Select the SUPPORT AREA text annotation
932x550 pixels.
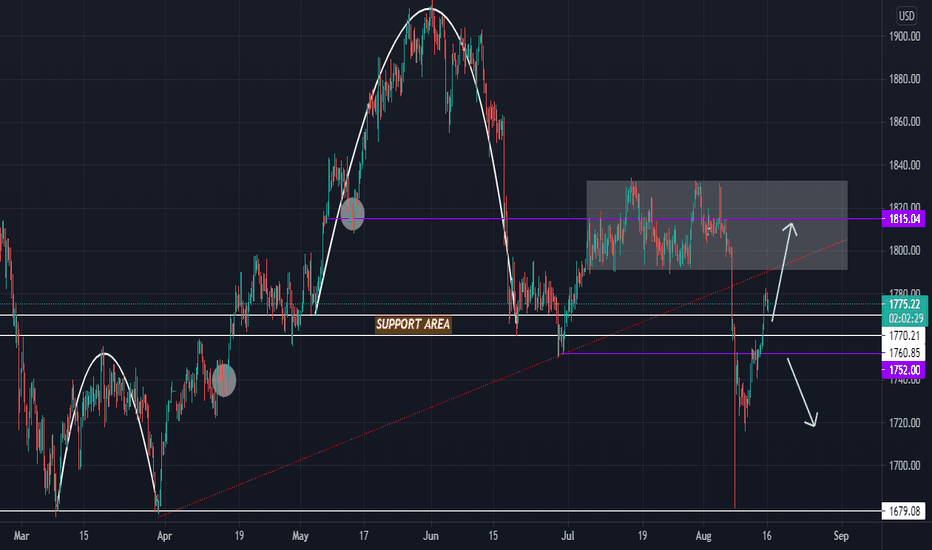pos(413,325)
